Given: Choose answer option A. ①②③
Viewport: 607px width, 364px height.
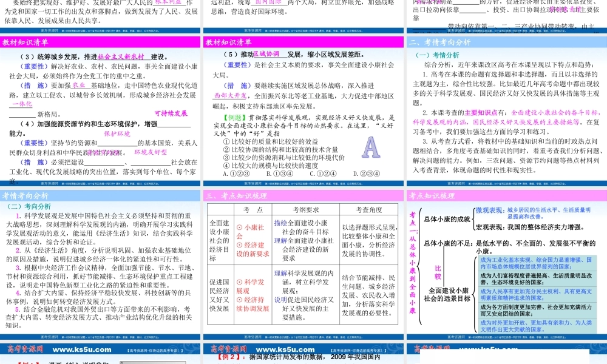Looking at the screenshot, I should [236, 174].
